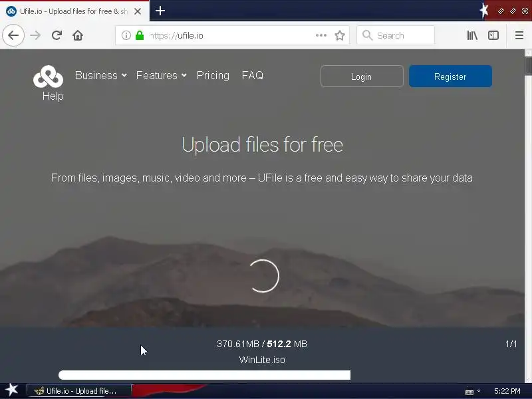Click the Login button
This screenshot has width=532, height=399.
coord(362,76)
